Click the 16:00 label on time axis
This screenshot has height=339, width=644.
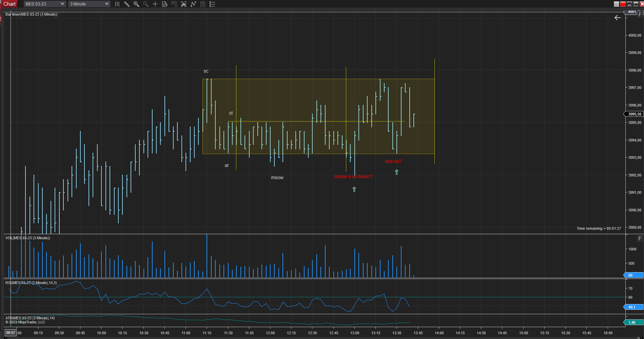coord(608,333)
